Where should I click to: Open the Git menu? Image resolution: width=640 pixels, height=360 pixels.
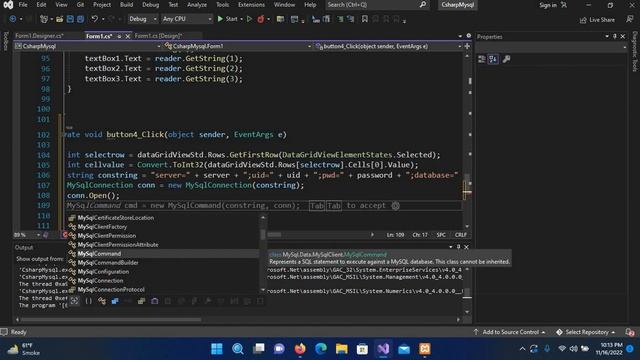(80, 5)
